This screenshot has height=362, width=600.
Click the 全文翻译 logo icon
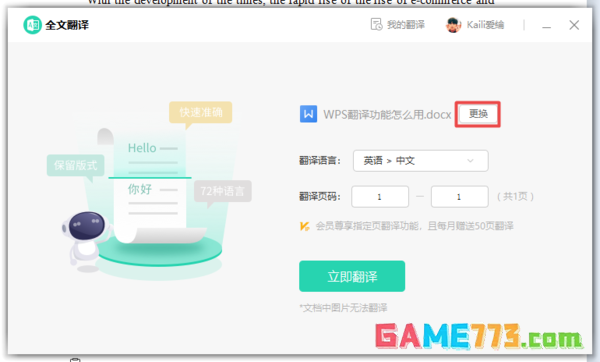coord(33,25)
